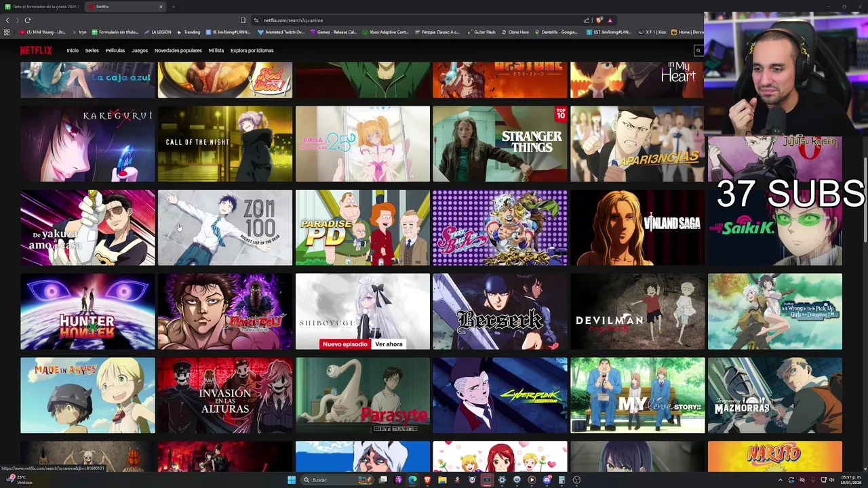Select the Stranger Things title card
This screenshot has height=488, width=868.
pos(500,144)
